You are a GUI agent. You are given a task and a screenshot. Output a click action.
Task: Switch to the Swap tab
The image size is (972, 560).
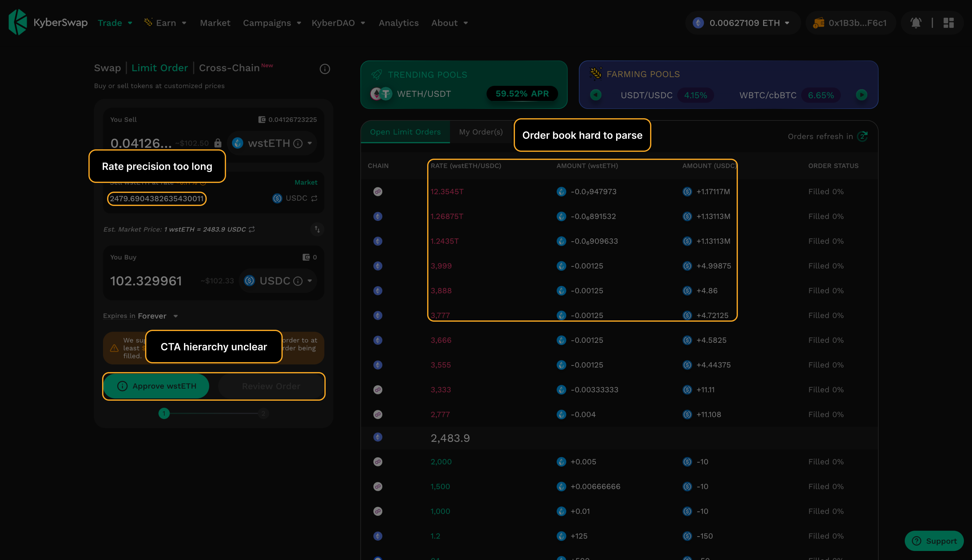tap(107, 68)
